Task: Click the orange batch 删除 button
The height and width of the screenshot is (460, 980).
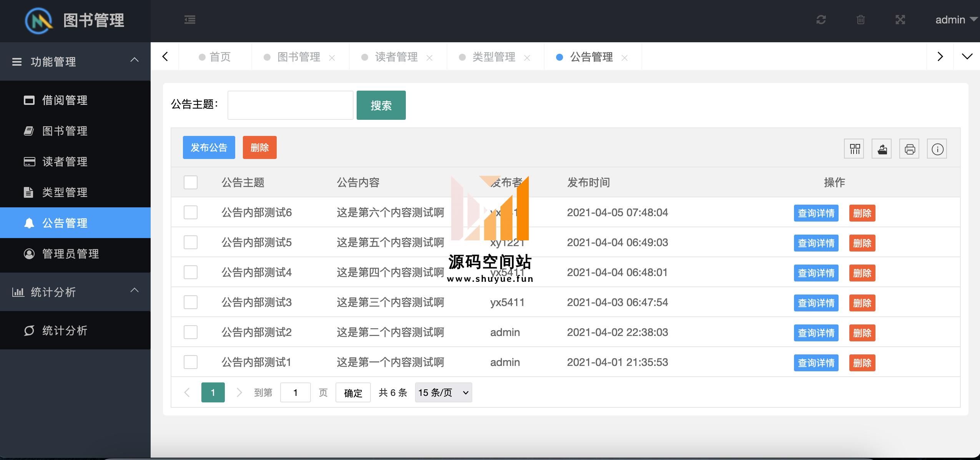Action: tap(260, 147)
